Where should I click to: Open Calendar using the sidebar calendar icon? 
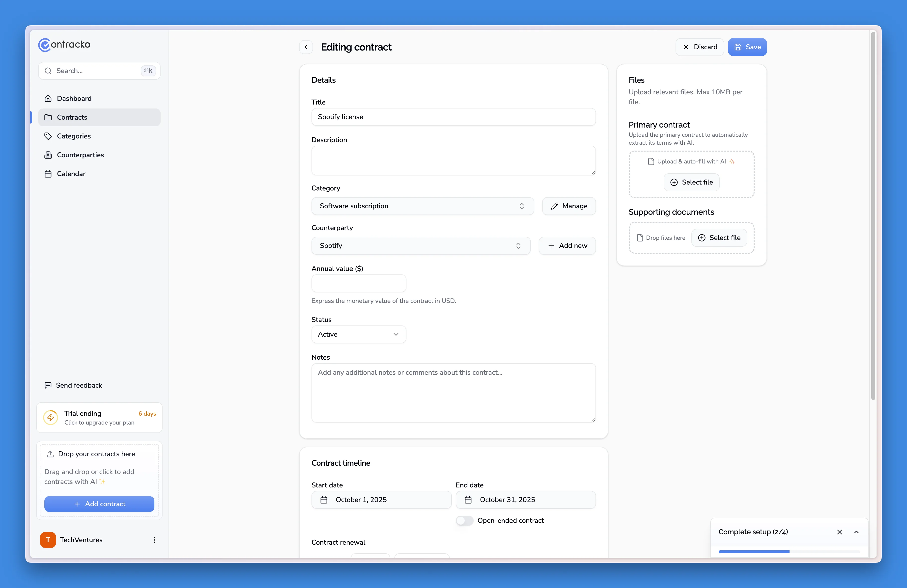[48, 174]
